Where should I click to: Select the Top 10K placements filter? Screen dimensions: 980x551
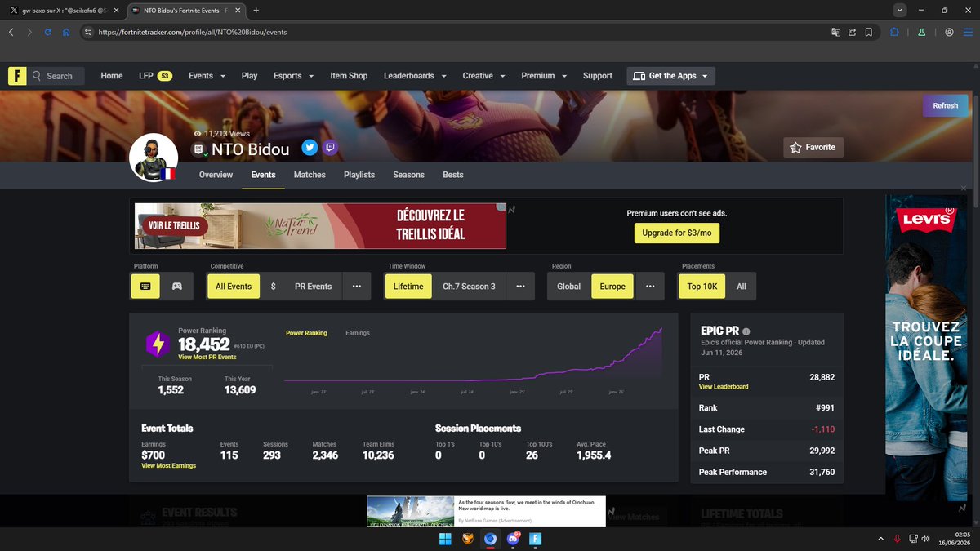coord(702,287)
